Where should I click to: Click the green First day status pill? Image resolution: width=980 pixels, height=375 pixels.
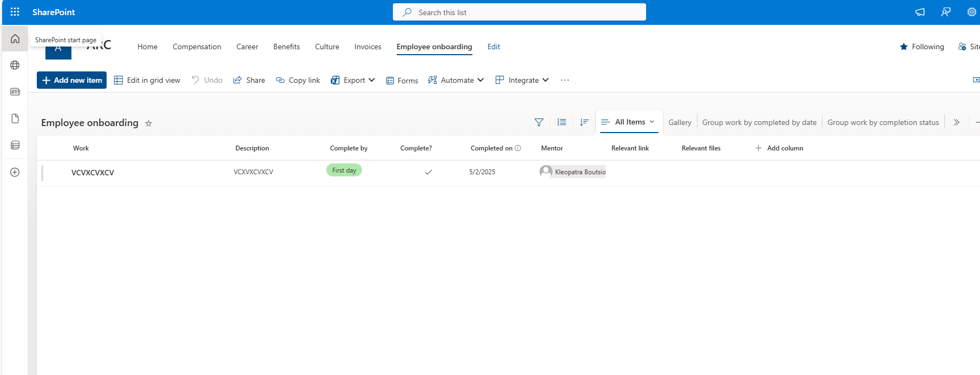coord(344,170)
